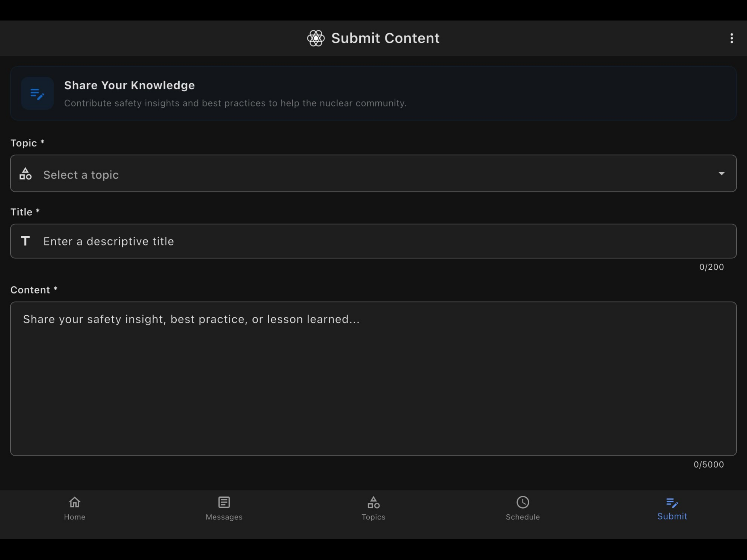Open the three-dot overflow menu
Image resolution: width=747 pixels, height=560 pixels.
[731, 38]
